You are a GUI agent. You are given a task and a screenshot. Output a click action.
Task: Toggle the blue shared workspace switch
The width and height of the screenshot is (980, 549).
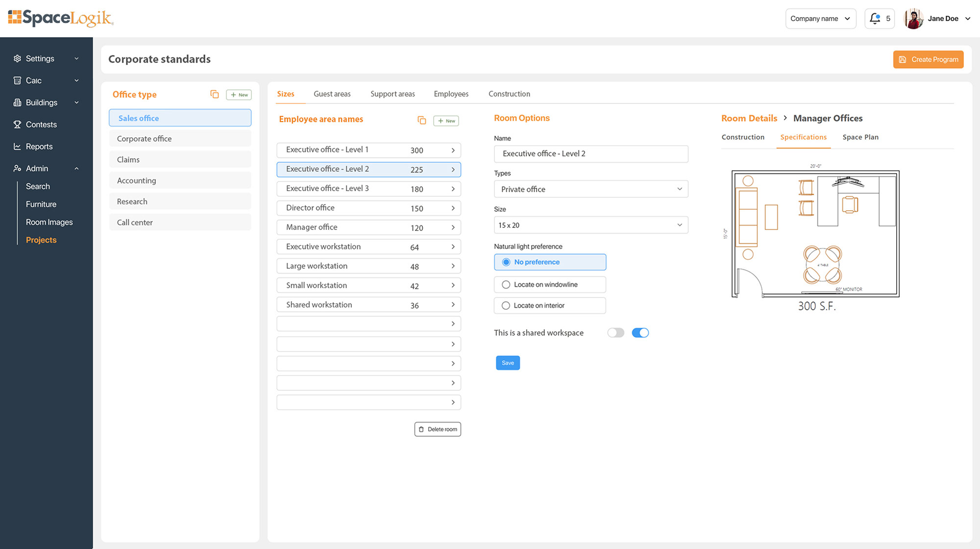coord(640,333)
